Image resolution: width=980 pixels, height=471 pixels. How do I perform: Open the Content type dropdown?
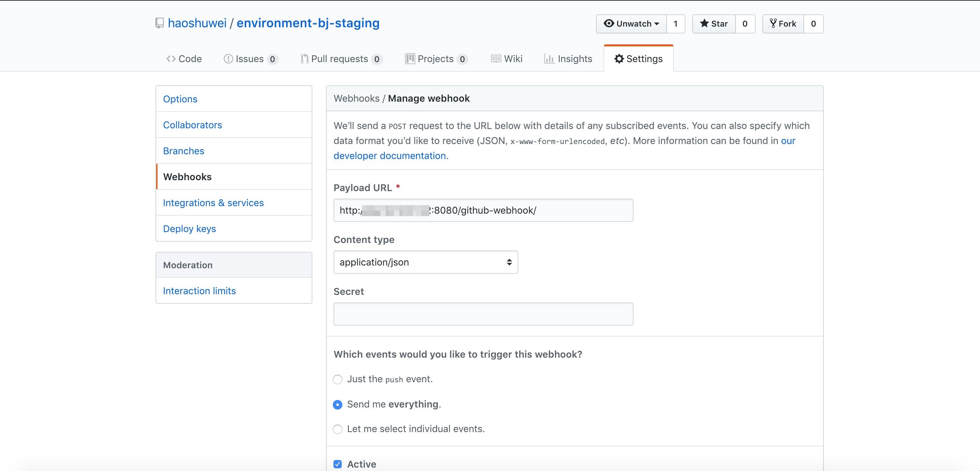coord(426,262)
